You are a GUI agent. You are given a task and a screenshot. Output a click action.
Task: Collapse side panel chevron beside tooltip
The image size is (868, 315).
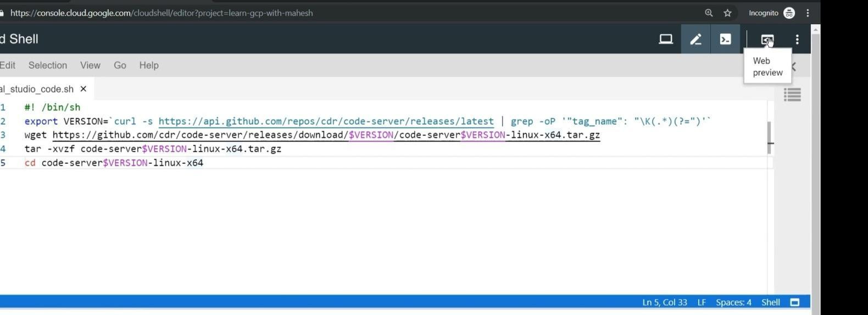794,67
